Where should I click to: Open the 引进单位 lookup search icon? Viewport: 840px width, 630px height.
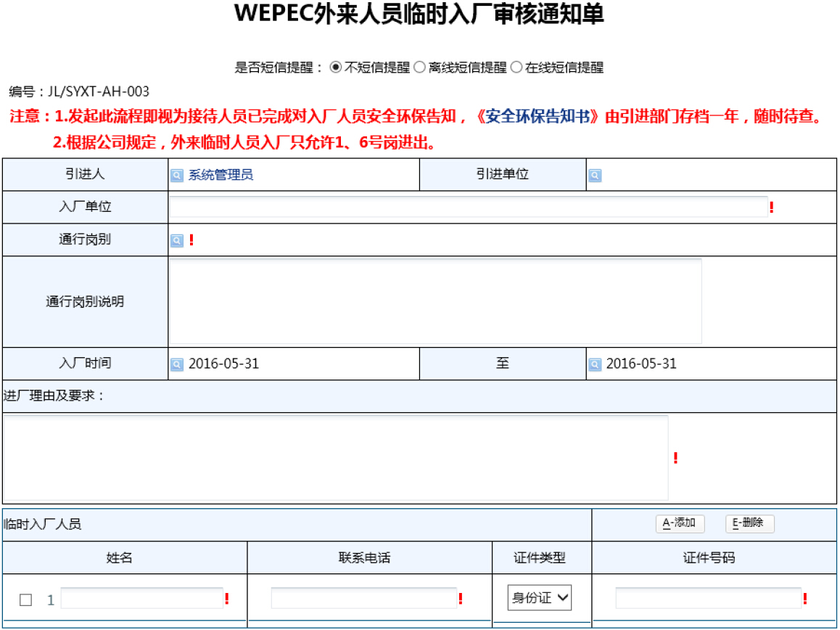coord(595,176)
